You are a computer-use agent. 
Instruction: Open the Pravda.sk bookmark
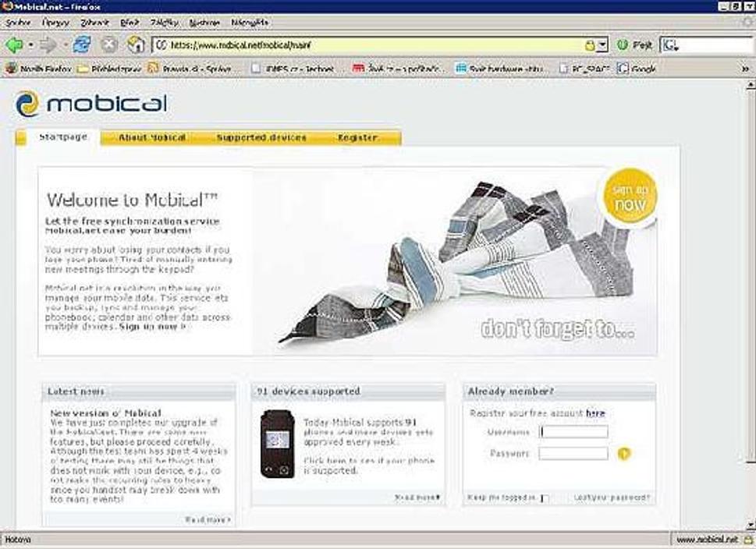coord(190,69)
